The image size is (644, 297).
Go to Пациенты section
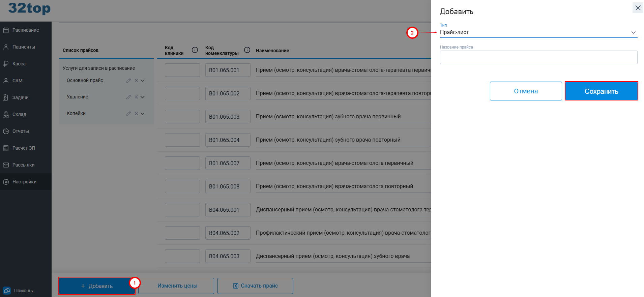[24, 47]
